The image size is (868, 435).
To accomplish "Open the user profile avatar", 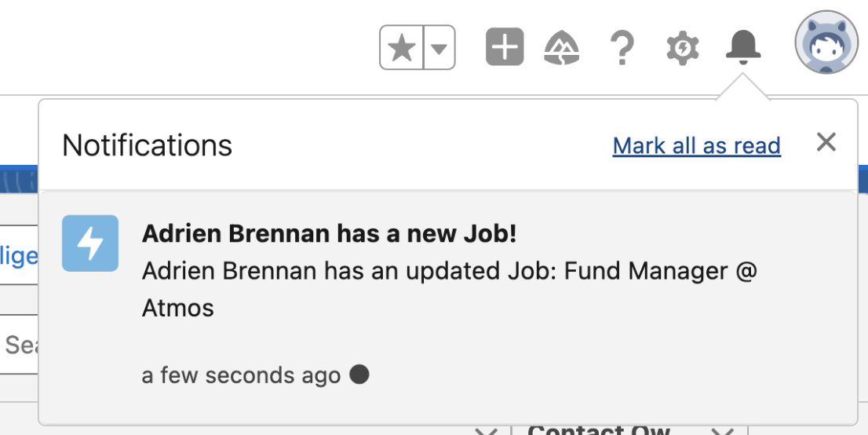I will pyautogui.click(x=826, y=42).
